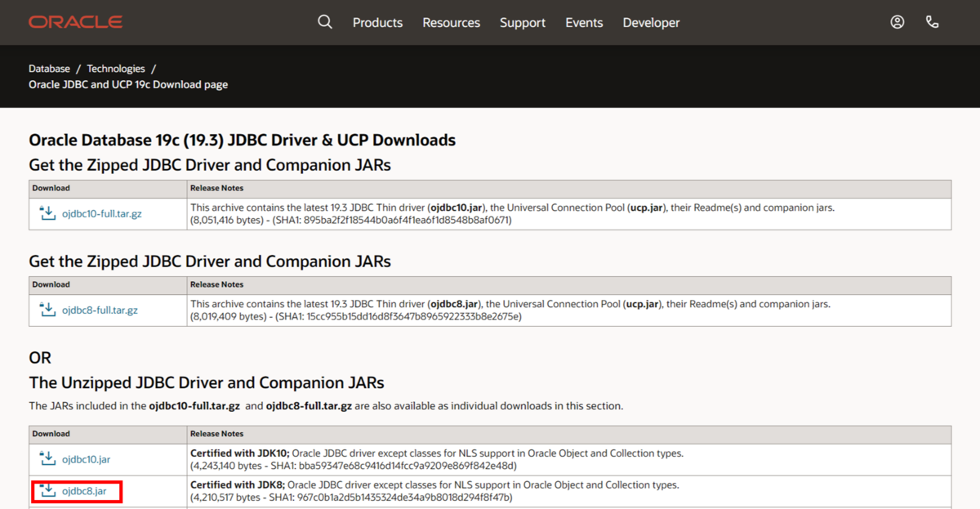Open the Products menu
This screenshot has height=509, width=980.
coord(377,23)
